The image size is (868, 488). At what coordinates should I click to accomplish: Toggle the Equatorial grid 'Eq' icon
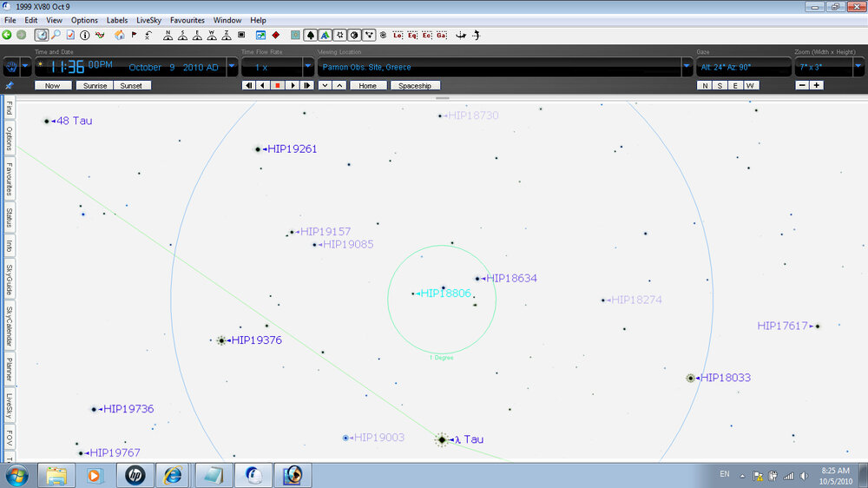tap(412, 36)
